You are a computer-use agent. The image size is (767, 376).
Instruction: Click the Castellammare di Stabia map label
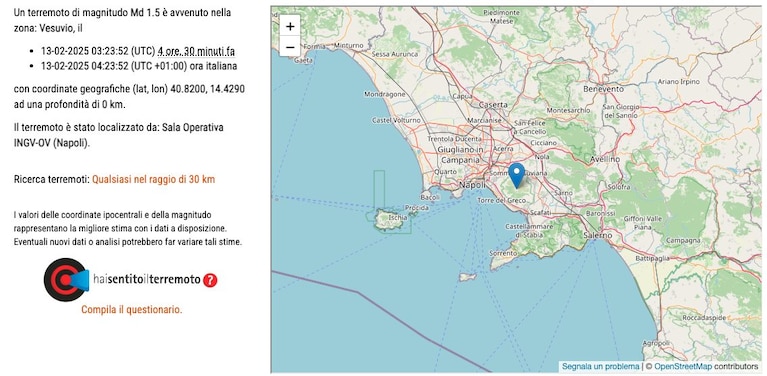click(x=528, y=230)
